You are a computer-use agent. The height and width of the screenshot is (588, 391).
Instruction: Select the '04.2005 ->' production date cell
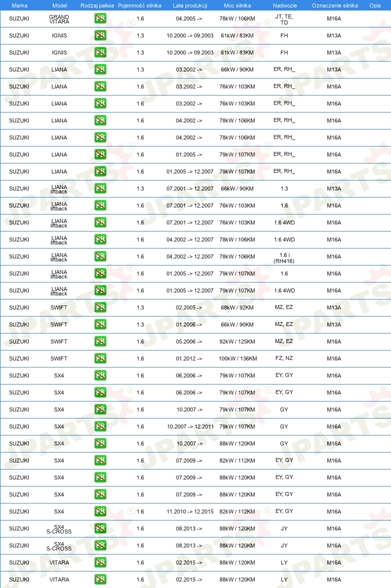pos(189,18)
